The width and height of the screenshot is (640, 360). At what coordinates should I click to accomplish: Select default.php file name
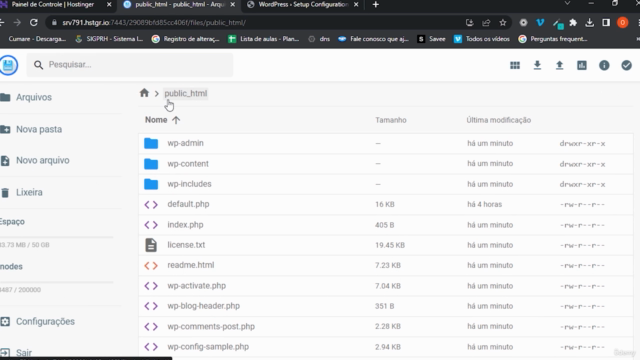click(x=188, y=204)
